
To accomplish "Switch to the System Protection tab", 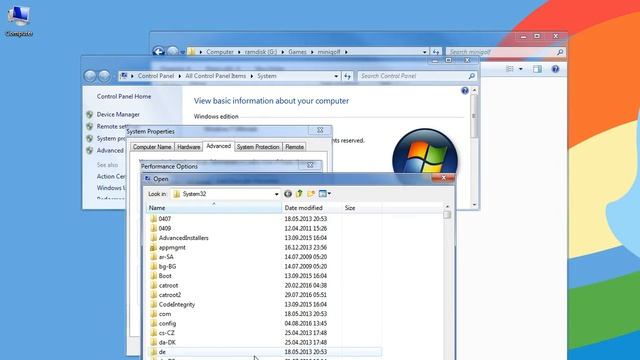I will [x=258, y=147].
